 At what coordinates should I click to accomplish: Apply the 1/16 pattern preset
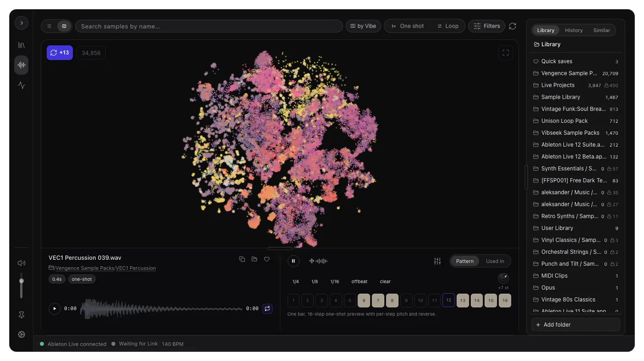coord(335,282)
